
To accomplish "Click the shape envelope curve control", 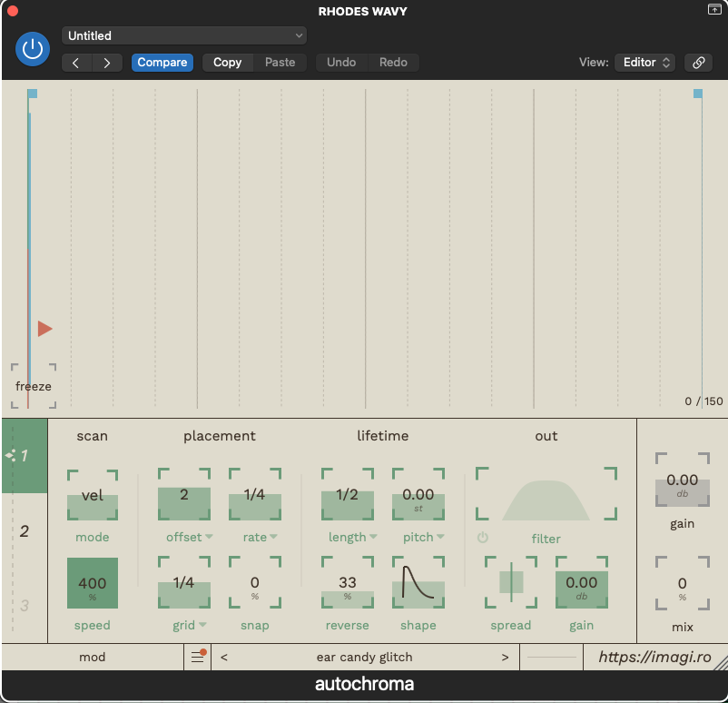I will click(x=418, y=583).
